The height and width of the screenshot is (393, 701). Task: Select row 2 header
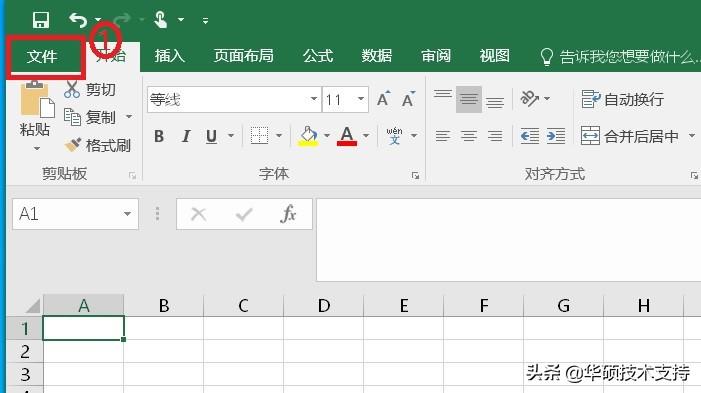25,351
